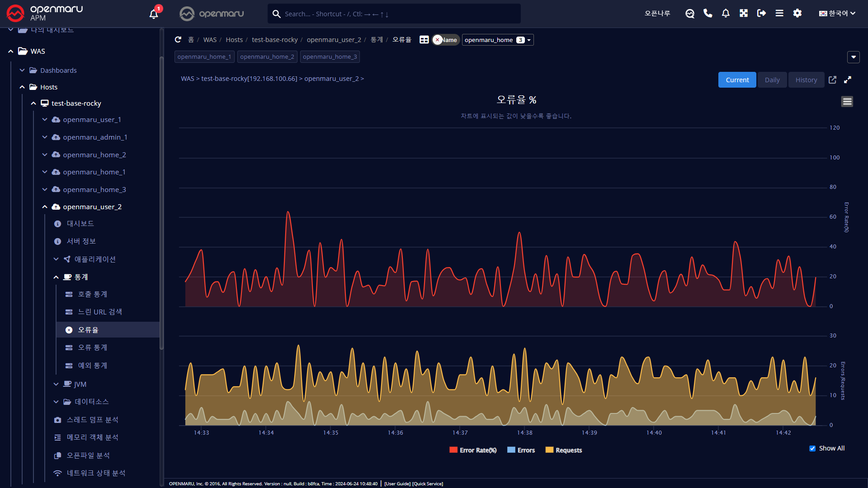Expand chart to fullscreen arrows icon
The height and width of the screenshot is (488, 868).
pos(848,80)
